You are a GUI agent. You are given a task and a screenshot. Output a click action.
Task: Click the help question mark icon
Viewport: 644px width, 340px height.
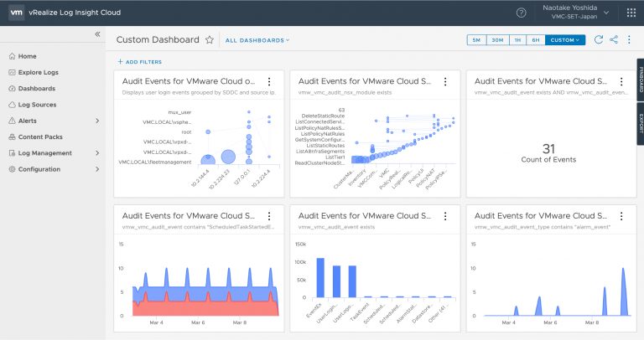tap(522, 13)
